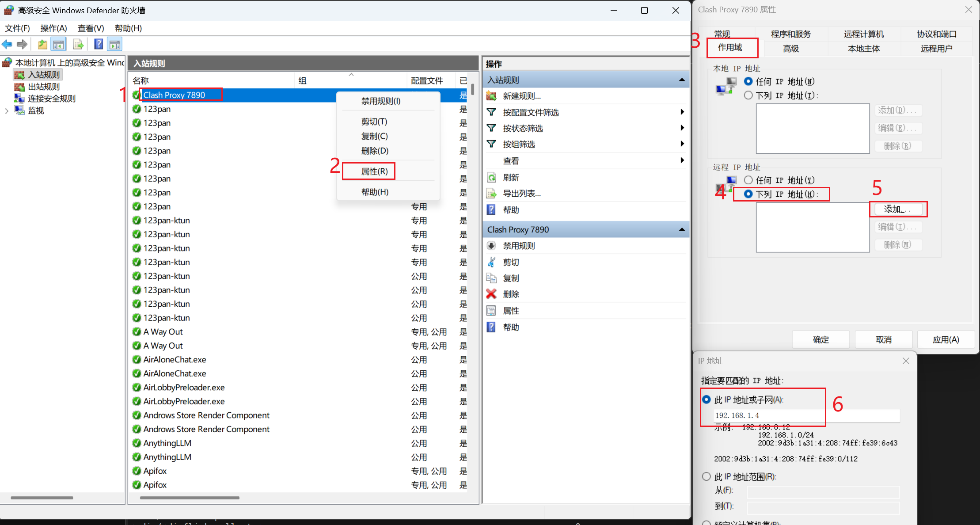Select the remote Any IP address (任何 IP 地址) radio button
The height and width of the screenshot is (525, 980).
click(748, 180)
